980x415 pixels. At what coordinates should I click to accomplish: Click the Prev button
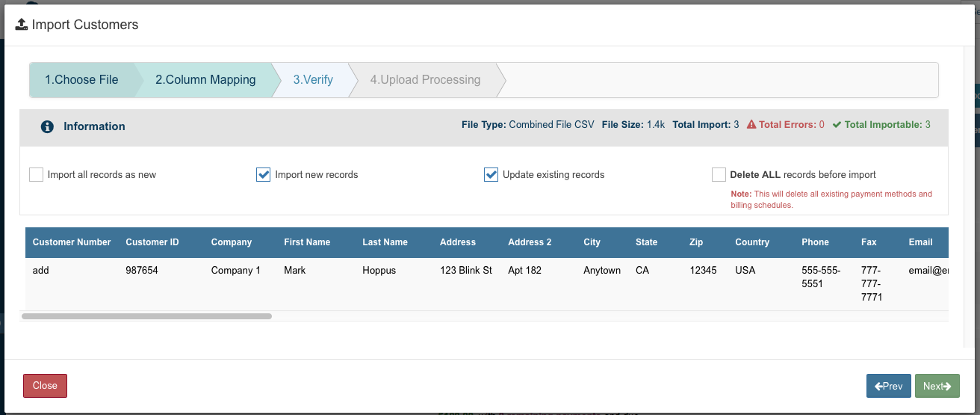tap(888, 386)
